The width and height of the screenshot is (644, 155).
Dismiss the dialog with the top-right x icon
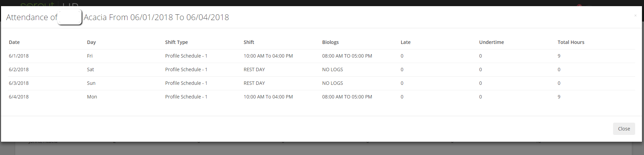[635, 16]
